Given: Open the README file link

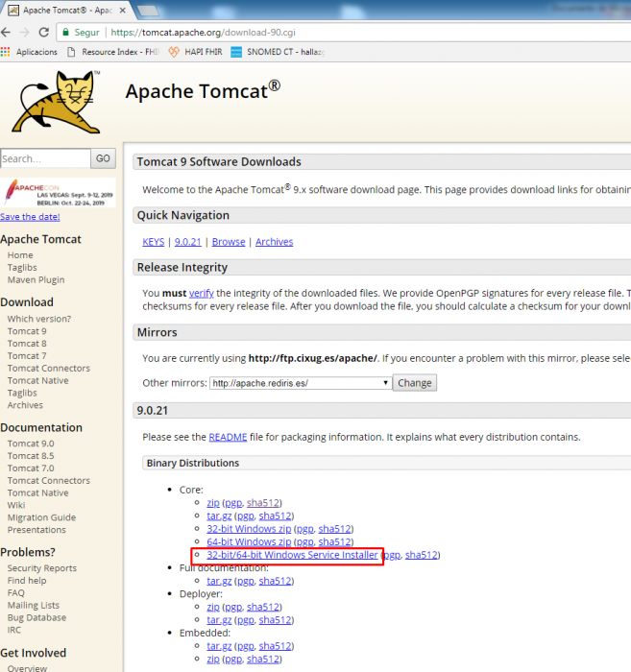Looking at the screenshot, I should tap(228, 436).
